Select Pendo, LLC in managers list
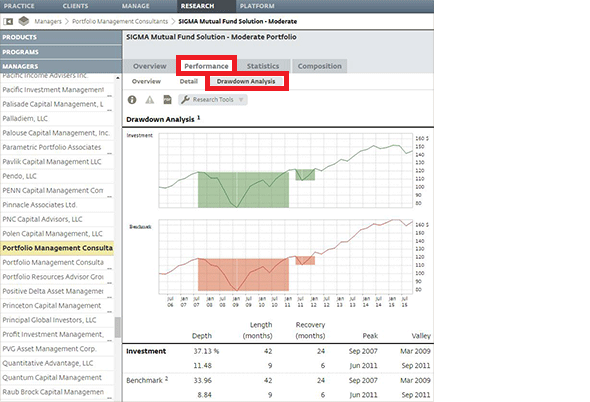The image size is (590, 402). click(x=57, y=176)
